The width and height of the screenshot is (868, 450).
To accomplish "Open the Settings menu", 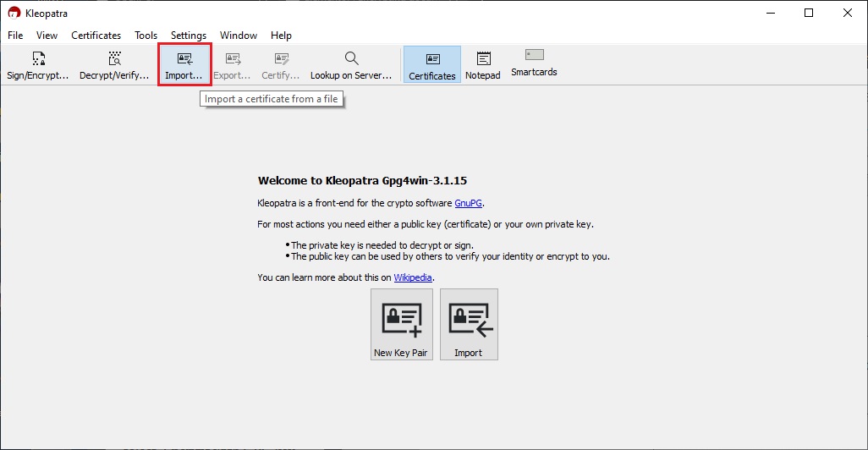I will click(188, 36).
